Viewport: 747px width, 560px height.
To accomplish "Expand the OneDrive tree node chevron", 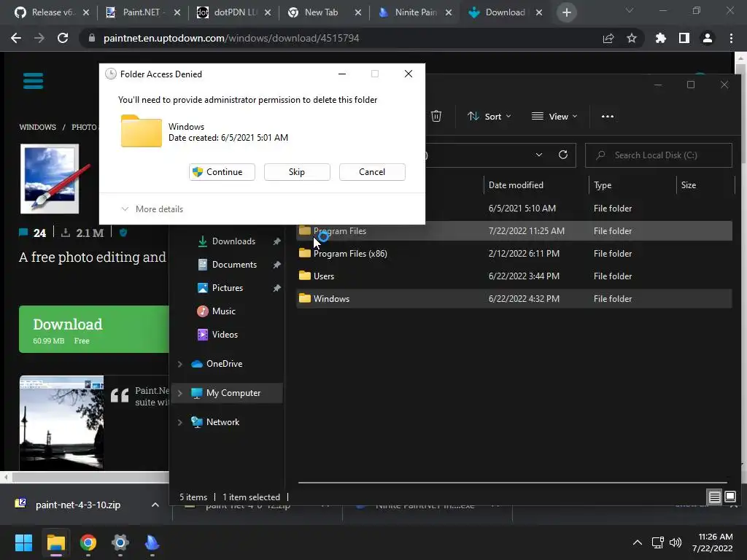I will click(x=180, y=364).
